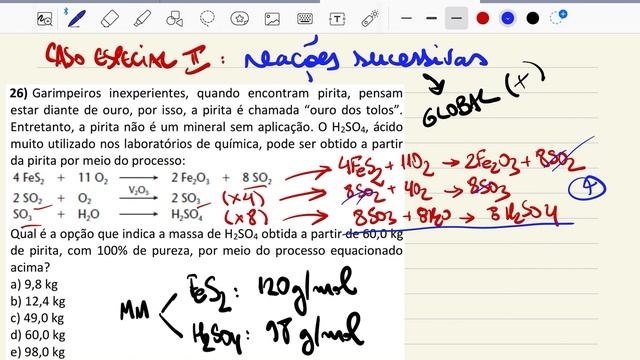Click answer option 'c) 49,0 kg'
This screenshot has width=640, height=360.
pos(37,318)
